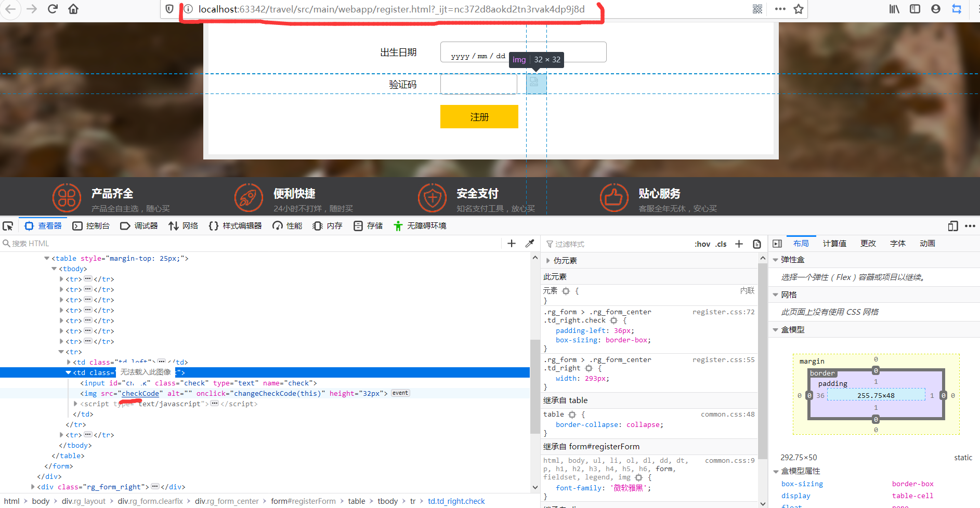The height and width of the screenshot is (508, 980).
Task: Open the tracking protection shield icon
Action: [169, 9]
